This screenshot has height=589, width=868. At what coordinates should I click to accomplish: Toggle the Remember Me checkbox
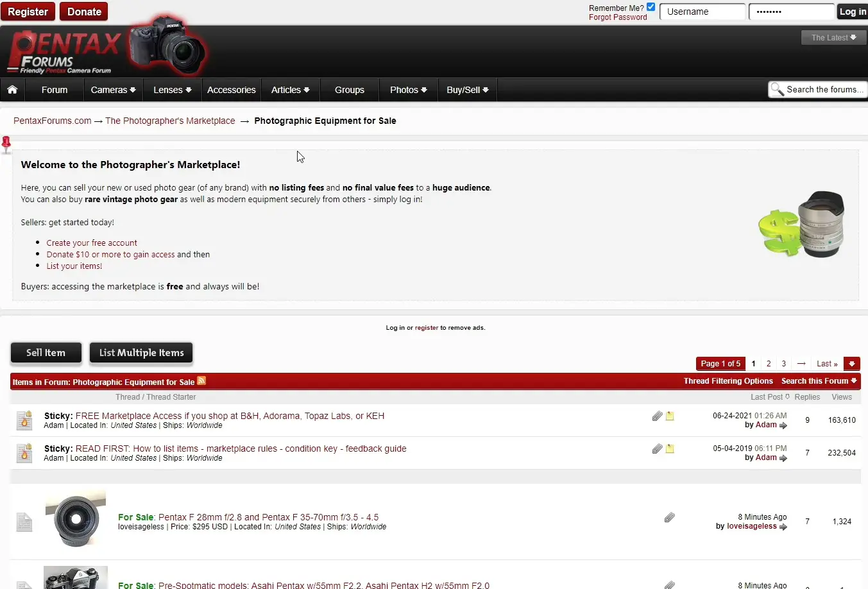(x=651, y=7)
